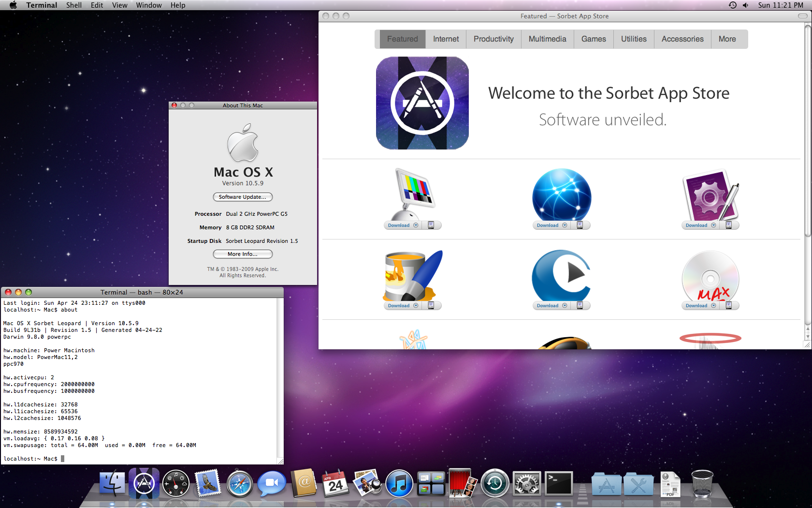Image resolution: width=812 pixels, height=508 pixels.
Task: Launch Dashboard from the dock
Action: coord(176,483)
